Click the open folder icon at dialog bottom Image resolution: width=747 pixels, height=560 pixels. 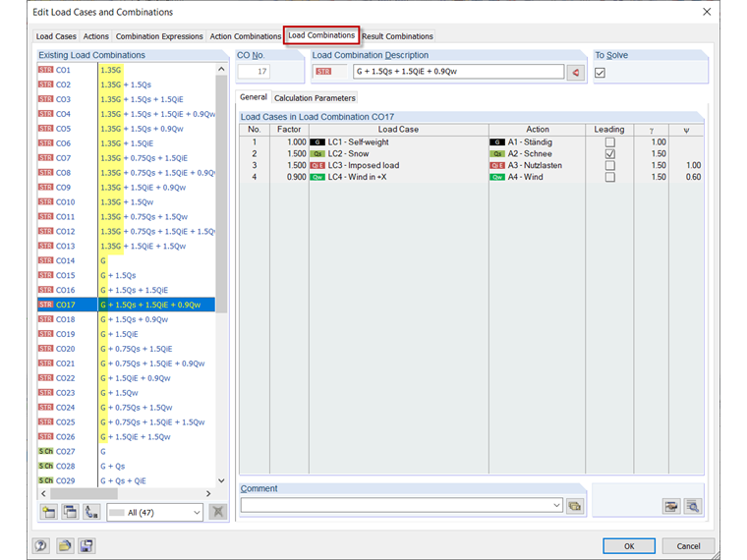(x=65, y=545)
